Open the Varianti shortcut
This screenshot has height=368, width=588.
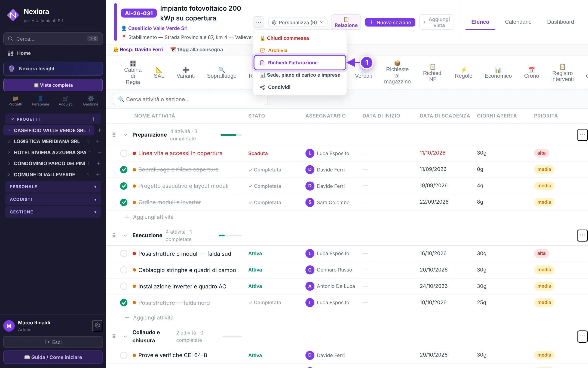[x=185, y=73]
